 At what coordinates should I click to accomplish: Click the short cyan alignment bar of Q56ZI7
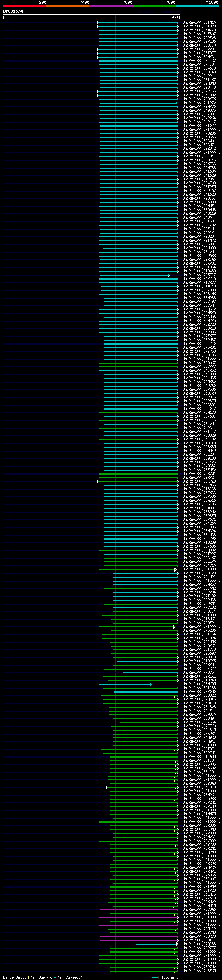pyautogui.click(x=134, y=275)
